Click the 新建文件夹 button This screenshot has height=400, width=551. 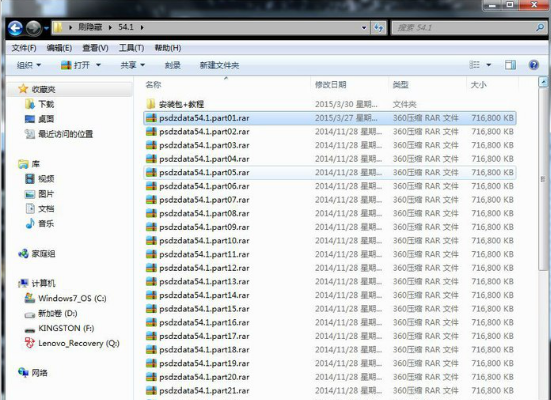click(x=219, y=65)
